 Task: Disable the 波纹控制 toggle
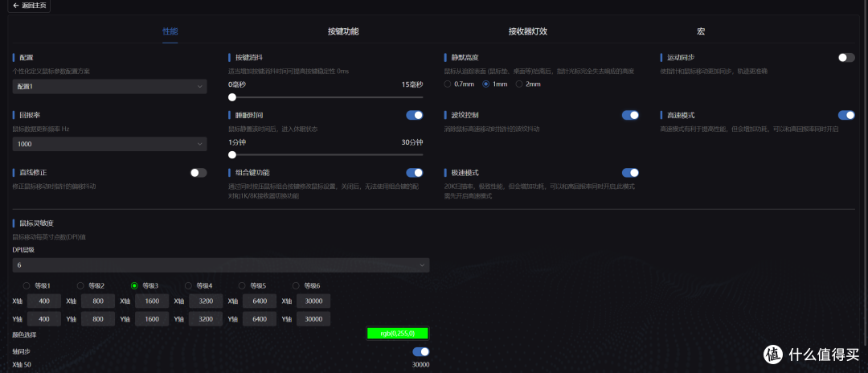tap(631, 115)
